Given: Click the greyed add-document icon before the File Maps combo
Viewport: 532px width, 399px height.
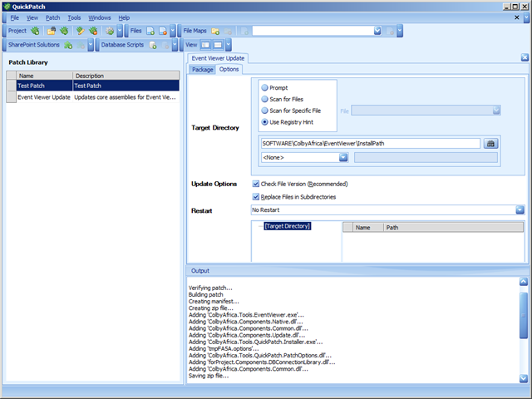Looking at the screenshot, I should coord(244,31).
